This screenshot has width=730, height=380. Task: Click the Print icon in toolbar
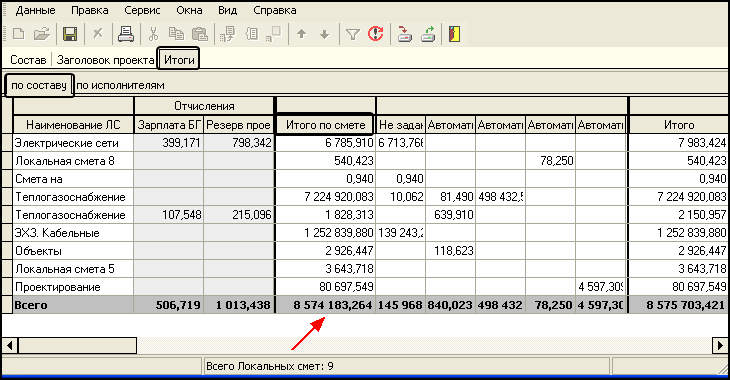click(x=126, y=34)
